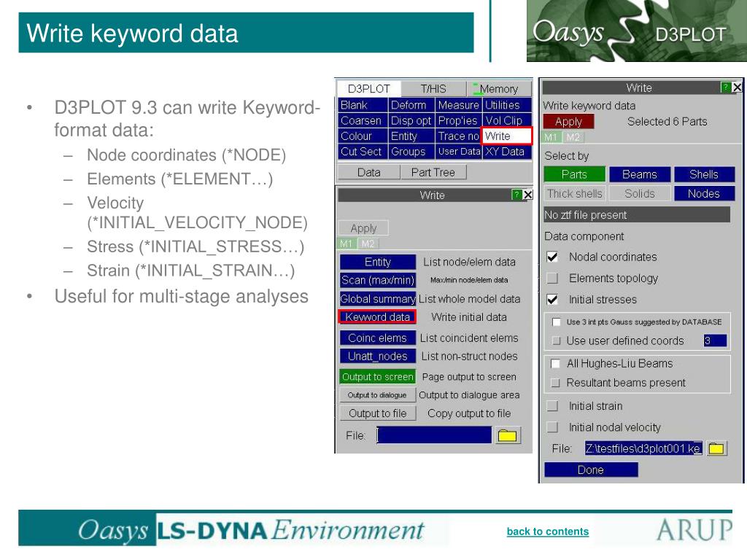Open User Data menu

[458, 152]
